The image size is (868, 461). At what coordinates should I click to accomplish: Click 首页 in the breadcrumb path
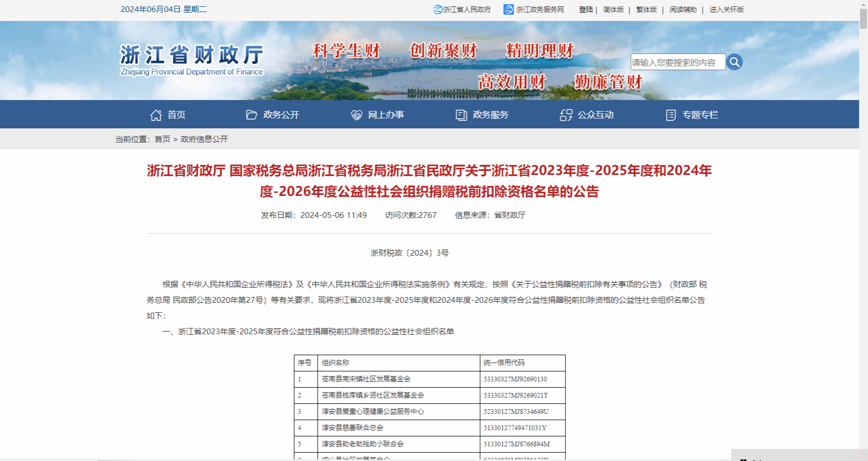[x=162, y=139]
